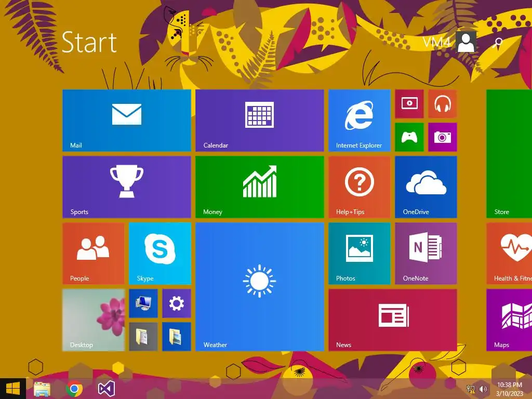
Task: Click the volume speaker tray icon
Action: click(x=483, y=389)
